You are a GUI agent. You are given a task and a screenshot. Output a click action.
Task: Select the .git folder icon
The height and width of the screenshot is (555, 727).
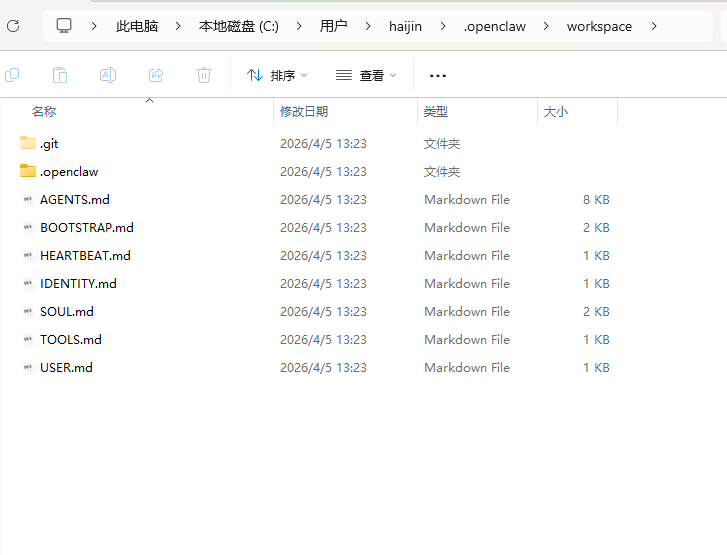28,143
